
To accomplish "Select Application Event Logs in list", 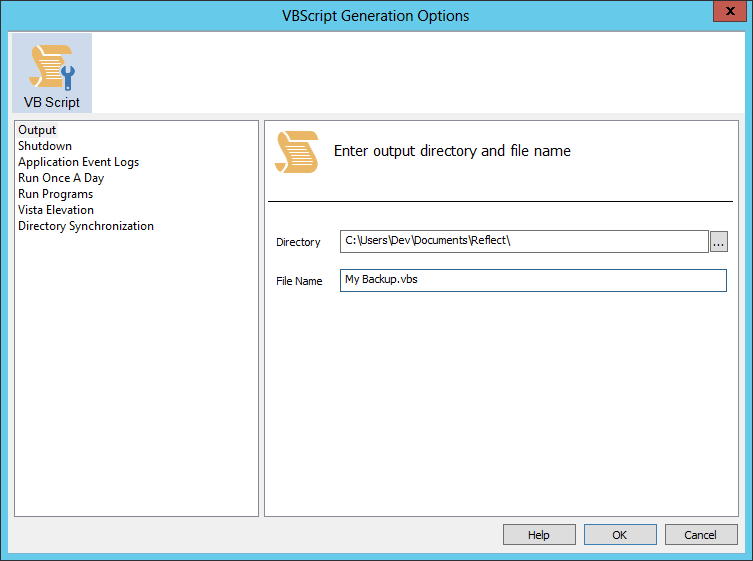I will click(x=78, y=162).
